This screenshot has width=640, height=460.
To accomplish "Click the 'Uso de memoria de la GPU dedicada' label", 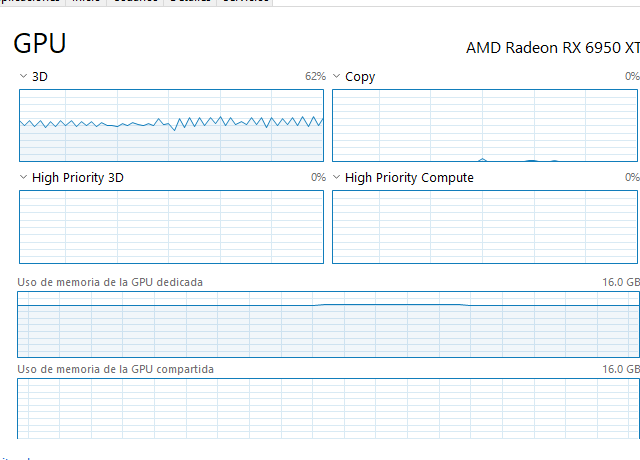I will pyautogui.click(x=110, y=282).
